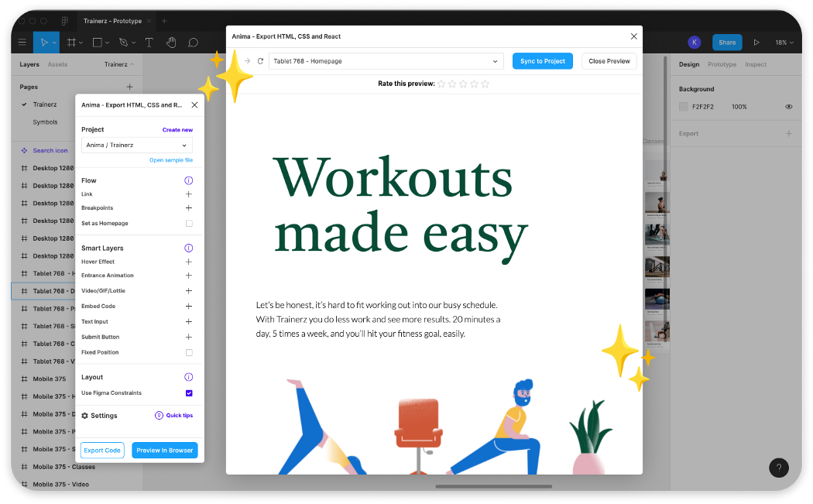Image resolution: width=813 pixels, height=504 pixels.
Task: Enable the Set as Homepage checkbox
Action: [189, 223]
